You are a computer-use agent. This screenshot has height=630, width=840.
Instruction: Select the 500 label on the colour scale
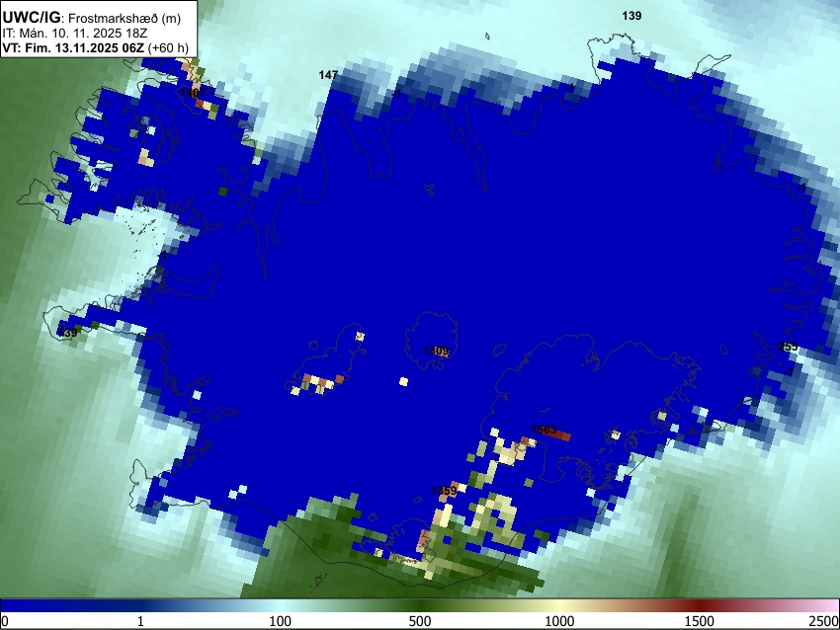point(420,621)
